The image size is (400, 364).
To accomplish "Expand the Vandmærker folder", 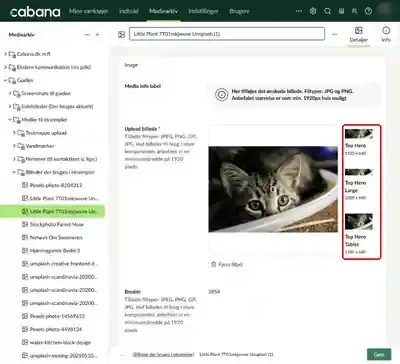I will tap(14, 146).
